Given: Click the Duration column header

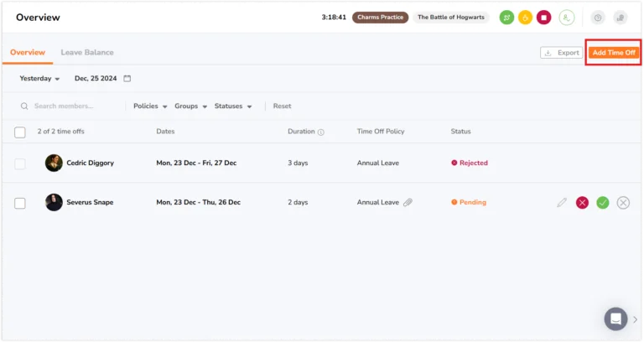Looking at the screenshot, I should [301, 132].
